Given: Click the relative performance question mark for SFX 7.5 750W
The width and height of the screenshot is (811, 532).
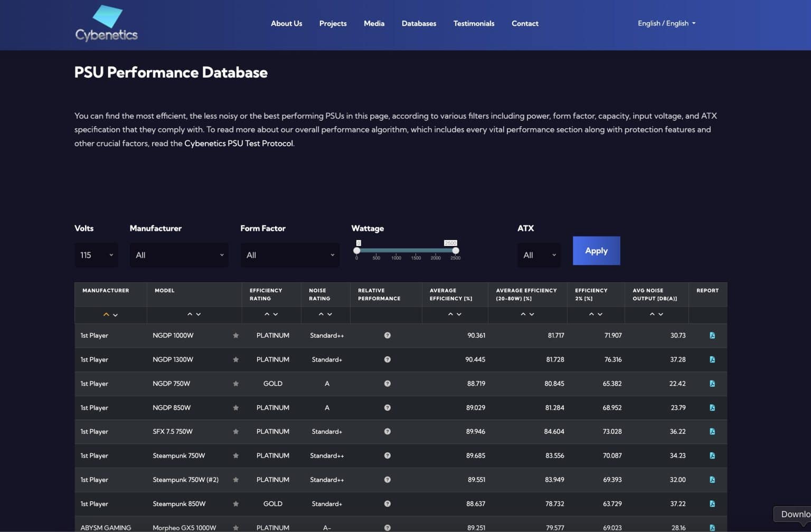Looking at the screenshot, I should point(387,431).
